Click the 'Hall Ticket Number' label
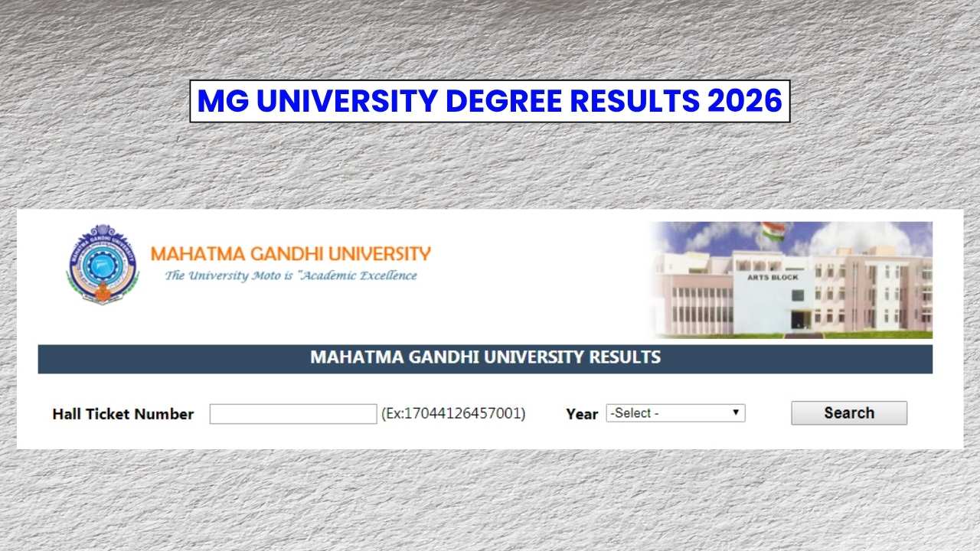Viewport: 980px width, 551px height. 123,414
